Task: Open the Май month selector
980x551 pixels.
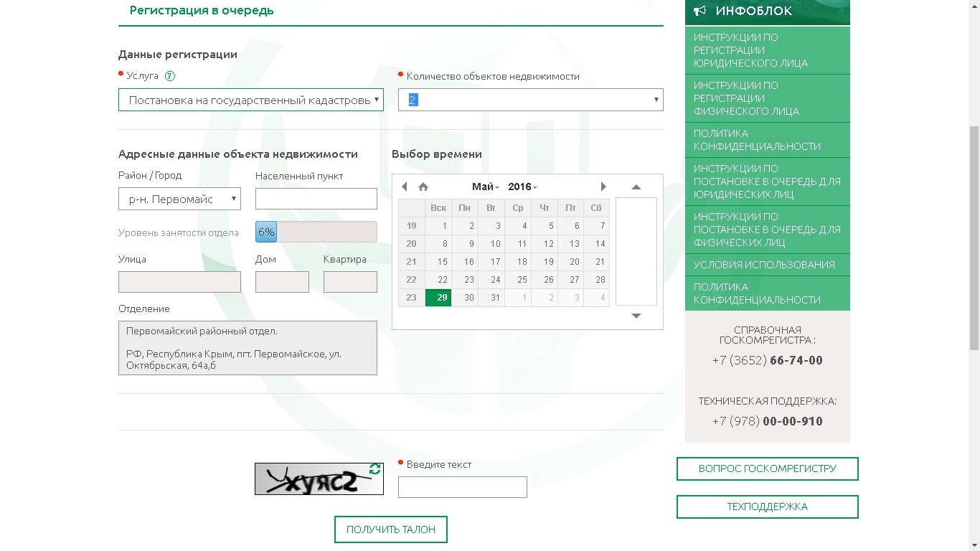Action: click(486, 187)
